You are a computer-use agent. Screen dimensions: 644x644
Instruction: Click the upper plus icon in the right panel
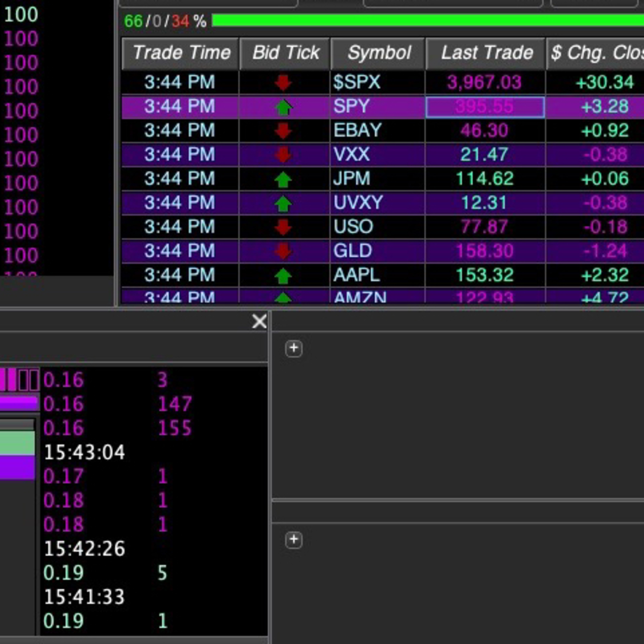(294, 348)
